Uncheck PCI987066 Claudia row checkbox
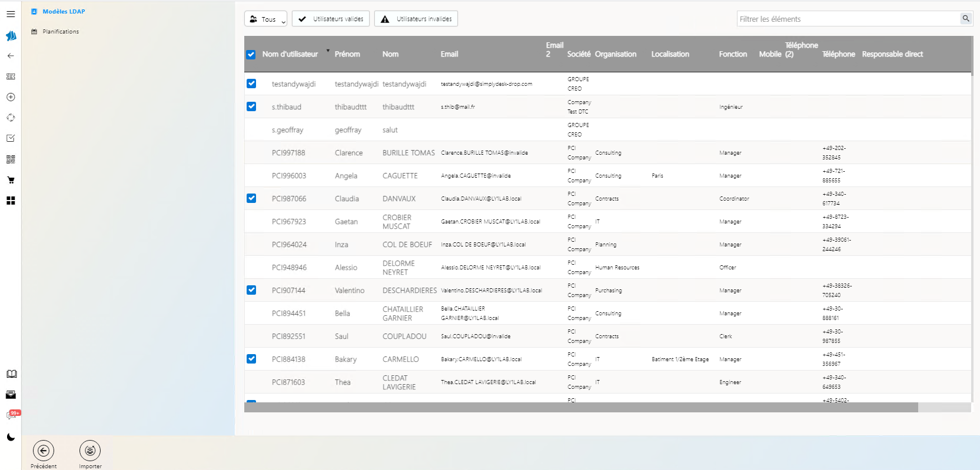 pyautogui.click(x=251, y=198)
